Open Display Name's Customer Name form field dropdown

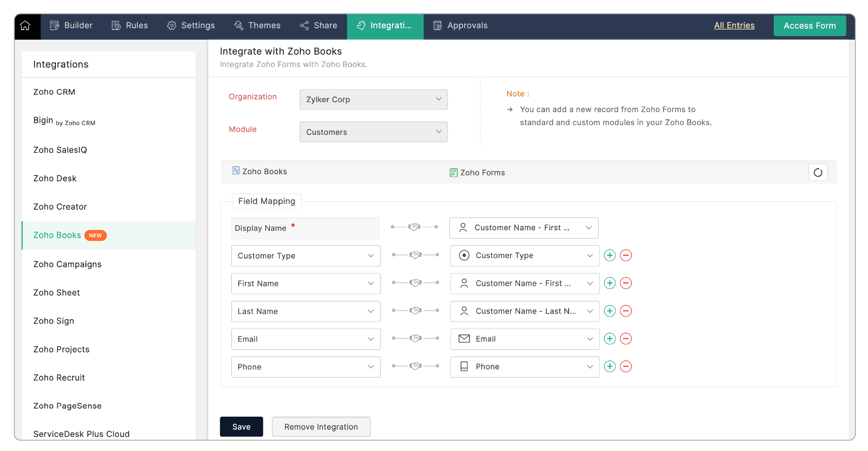pyautogui.click(x=524, y=228)
